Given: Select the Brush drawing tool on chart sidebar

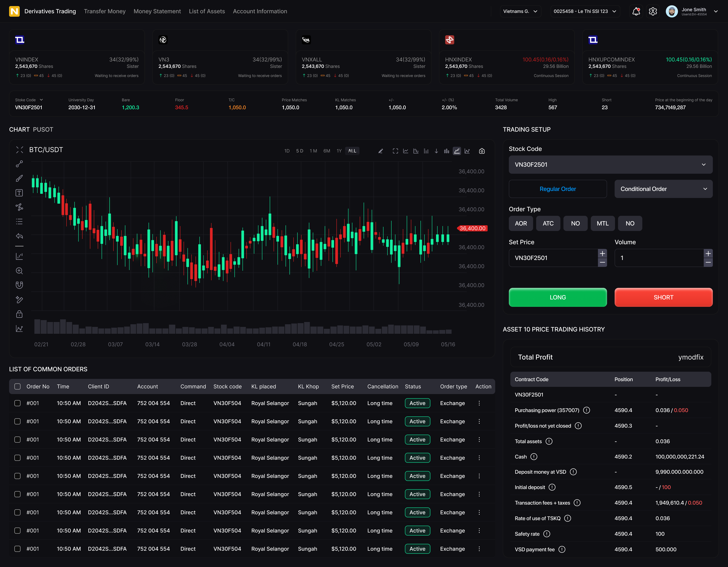Looking at the screenshot, I should pyautogui.click(x=19, y=178).
